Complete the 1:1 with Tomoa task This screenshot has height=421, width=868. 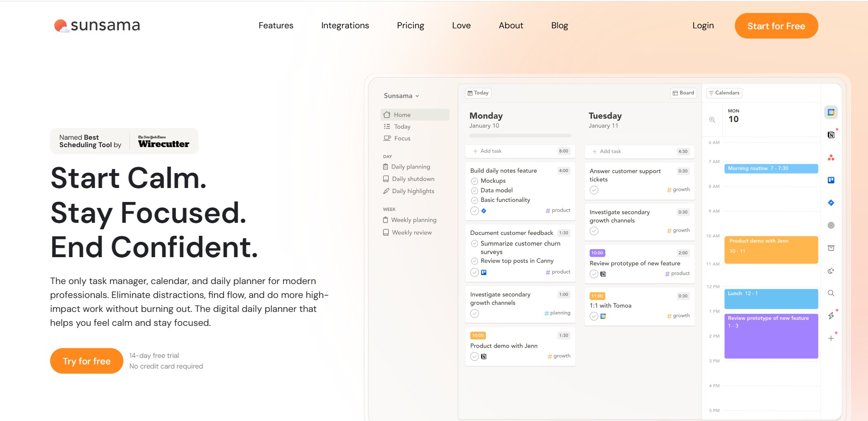click(594, 316)
